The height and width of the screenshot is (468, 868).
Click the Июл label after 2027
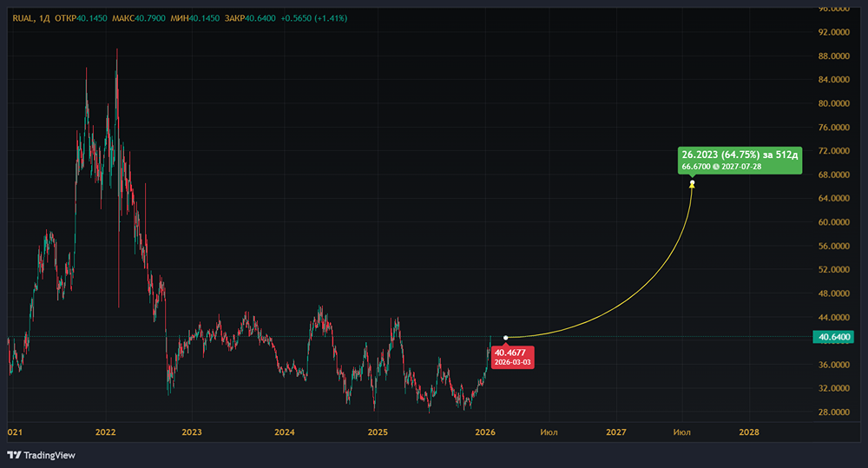(681, 432)
